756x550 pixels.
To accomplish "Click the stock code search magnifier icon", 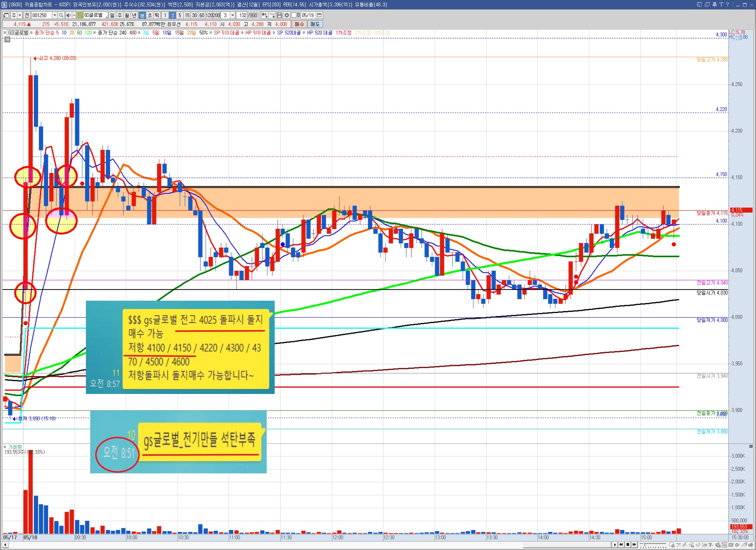I will (x=61, y=15).
